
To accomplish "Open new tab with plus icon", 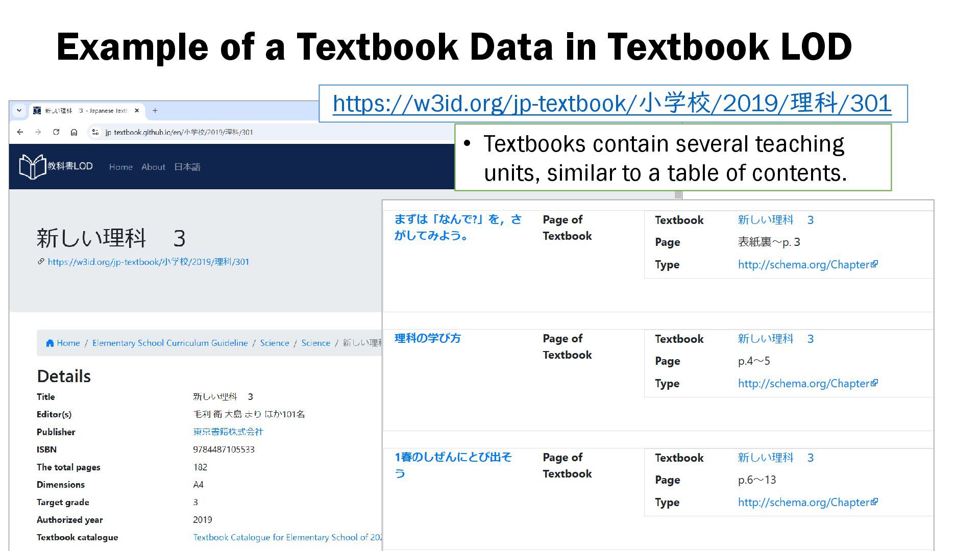I will point(155,110).
